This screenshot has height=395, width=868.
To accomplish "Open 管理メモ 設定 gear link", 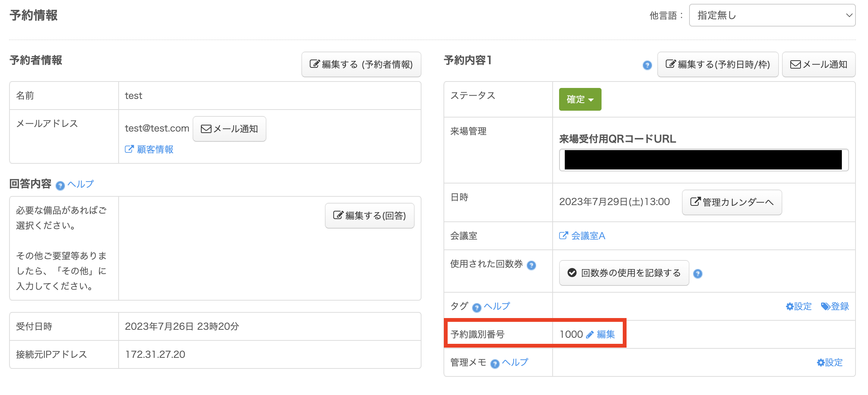I will pos(830,362).
